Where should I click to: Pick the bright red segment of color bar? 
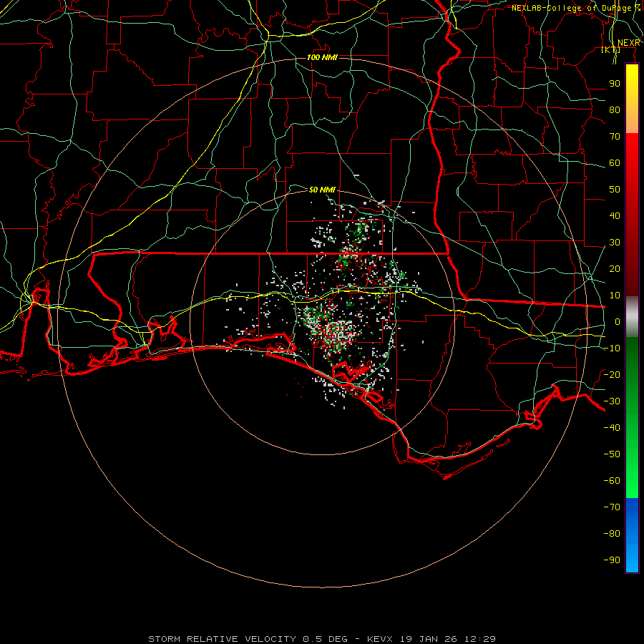632,154
